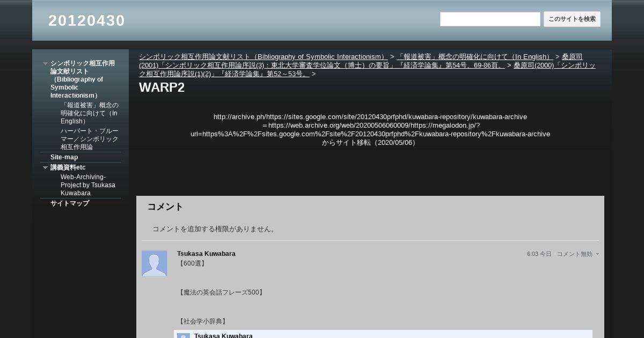Viewport: 644px width, 338px height.
Task: Open sidebar ハーバート・ブルーマー／シンボリック相互作用論
Action: coord(90,139)
